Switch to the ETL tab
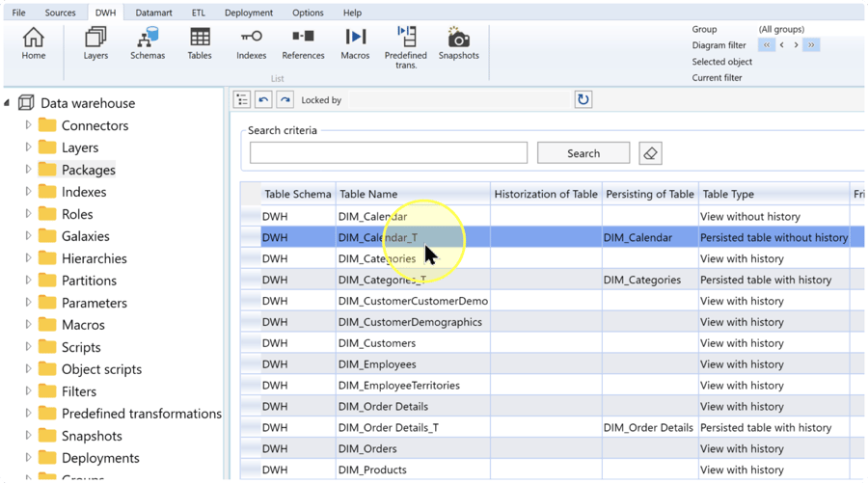The width and height of the screenshot is (868, 483). [x=198, y=13]
